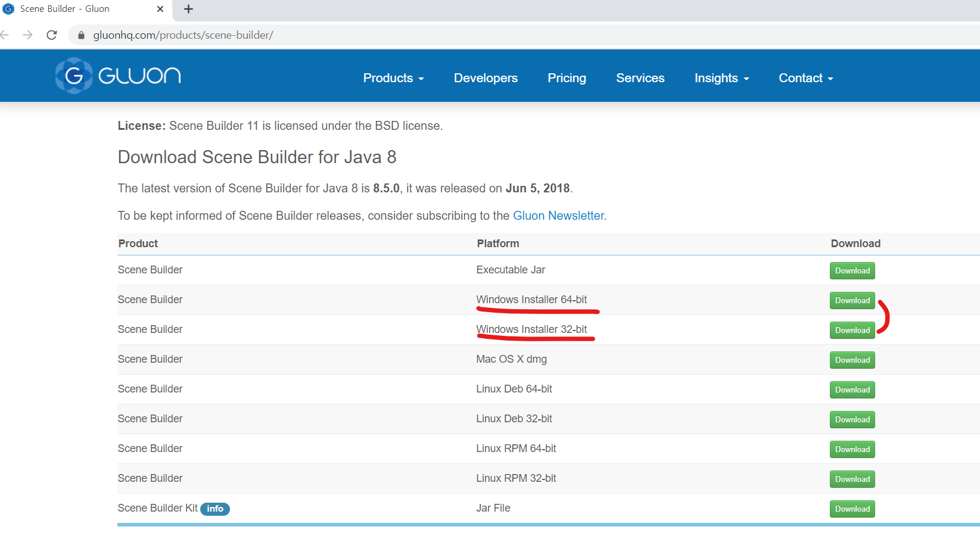This screenshot has width=980, height=539.
Task: Click the 'Linux RPM 32-bit' platform text
Action: click(x=516, y=478)
